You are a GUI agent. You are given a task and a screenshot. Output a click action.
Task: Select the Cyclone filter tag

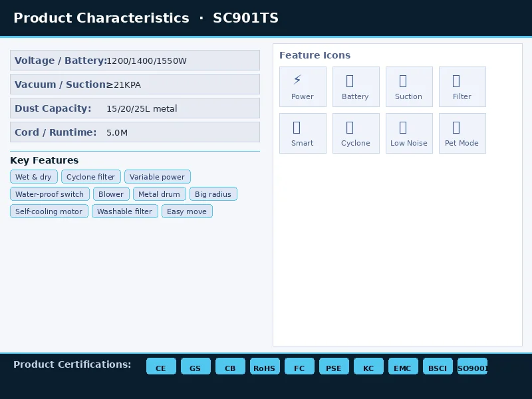pyautogui.click(x=91, y=177)
